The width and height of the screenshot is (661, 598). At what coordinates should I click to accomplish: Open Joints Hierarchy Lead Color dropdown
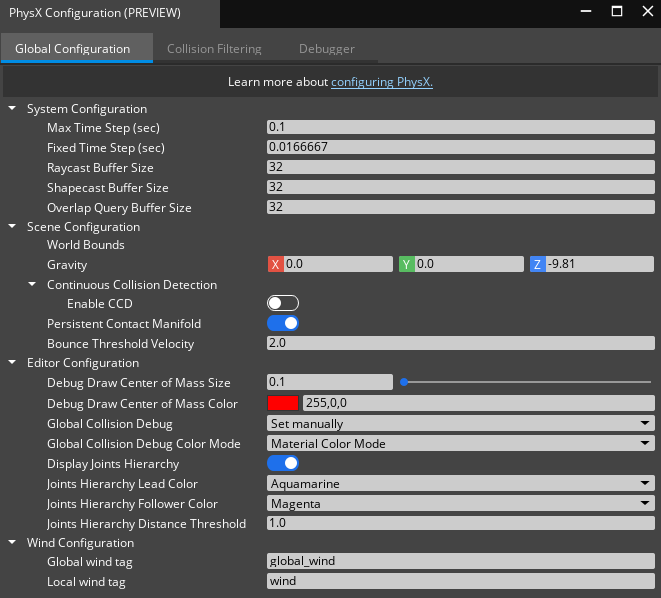(x=460, y=483)
